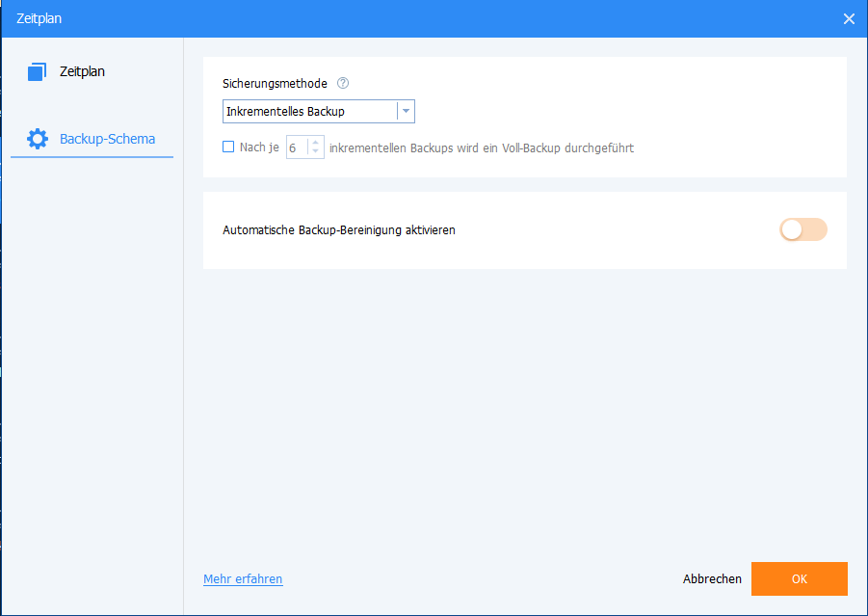Click the 'Inkrementelles Backup' selected value
This screenshot has height=616, width=868.
coord(286,112)
